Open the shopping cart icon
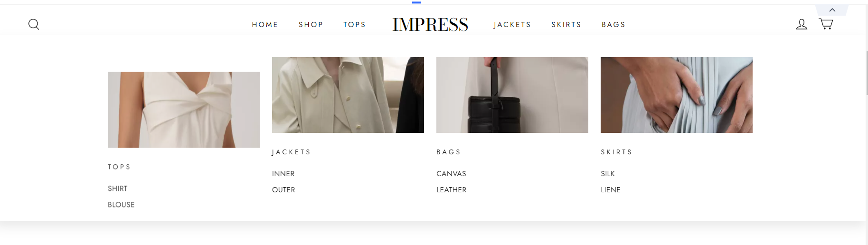This screenshot has height=245, width=868. click(x=826, y=24)
